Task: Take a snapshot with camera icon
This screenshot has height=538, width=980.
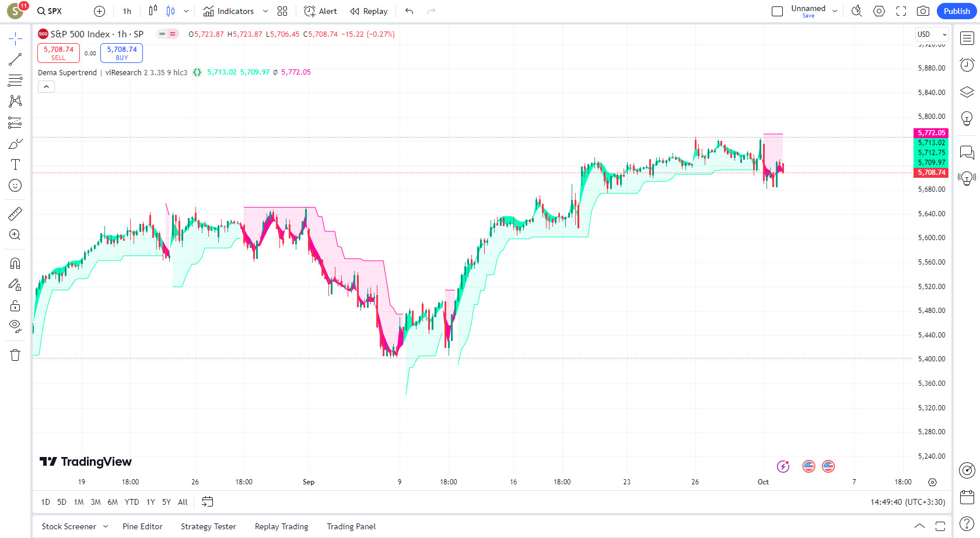Action: tap(923, 11)
